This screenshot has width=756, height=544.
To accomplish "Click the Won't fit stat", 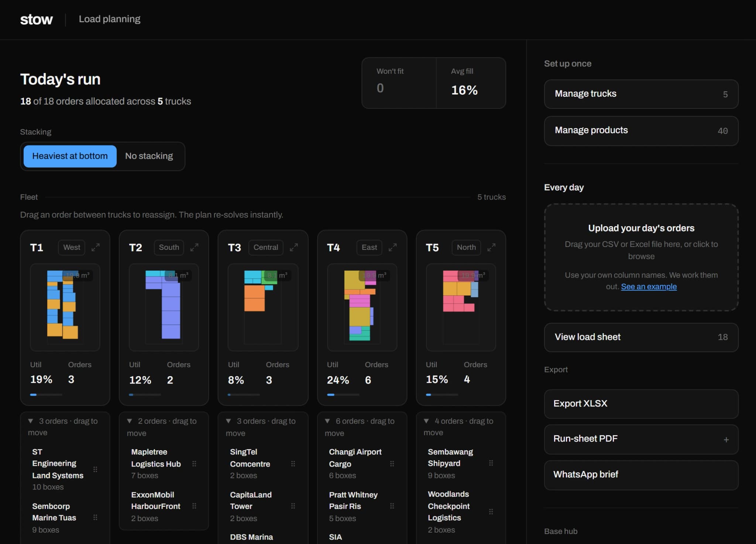I will 399,83.
